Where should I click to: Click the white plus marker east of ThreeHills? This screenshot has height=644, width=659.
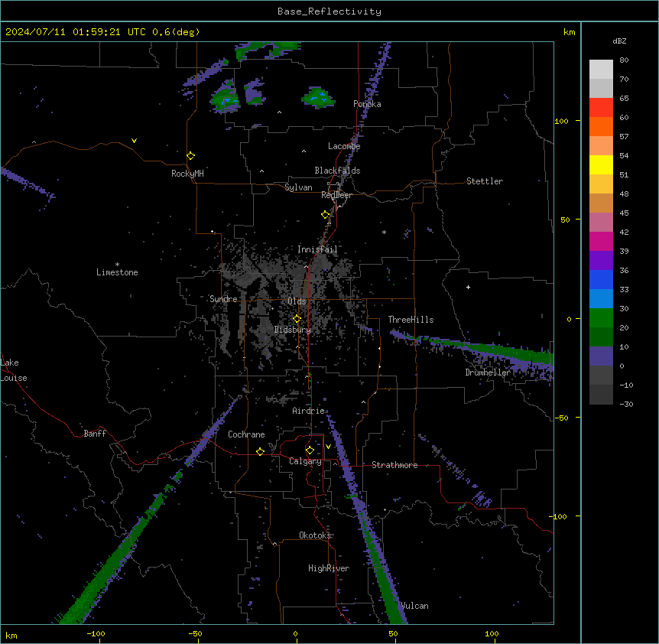468,287
